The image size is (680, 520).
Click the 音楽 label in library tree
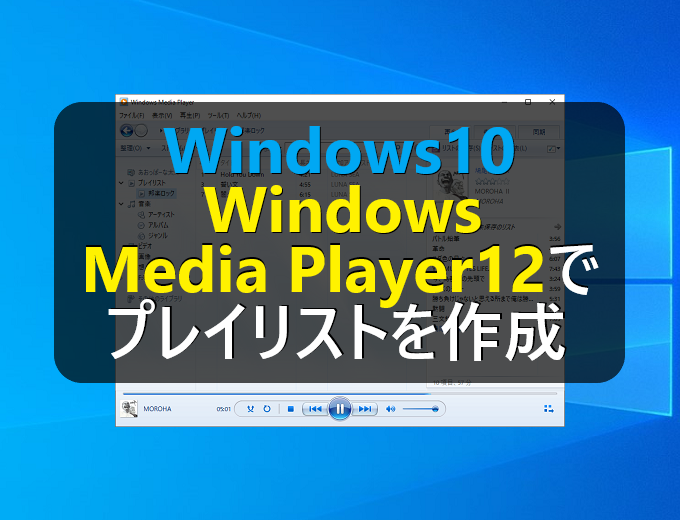point(144,204)
